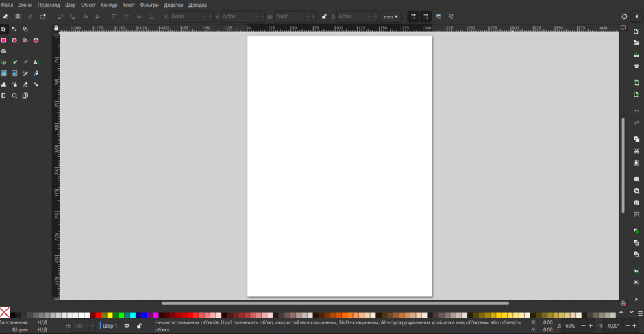Toggle width/height ratio lock
The height and width of the screenshot is (334, 644).
tap(324, 17)
